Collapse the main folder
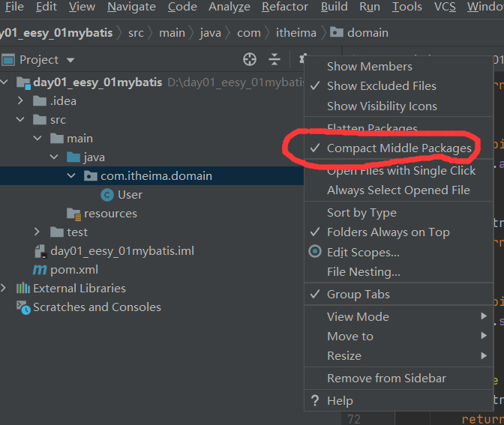This screenshot has height=425, width=504. click(x=37, y=139)
